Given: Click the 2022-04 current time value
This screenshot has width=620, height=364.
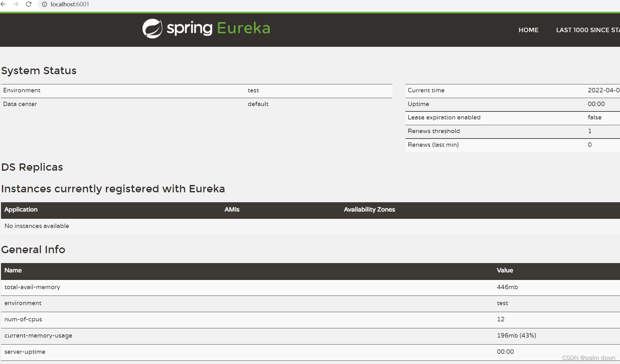Looking at the screenshot, I should (x=603, y=90).
